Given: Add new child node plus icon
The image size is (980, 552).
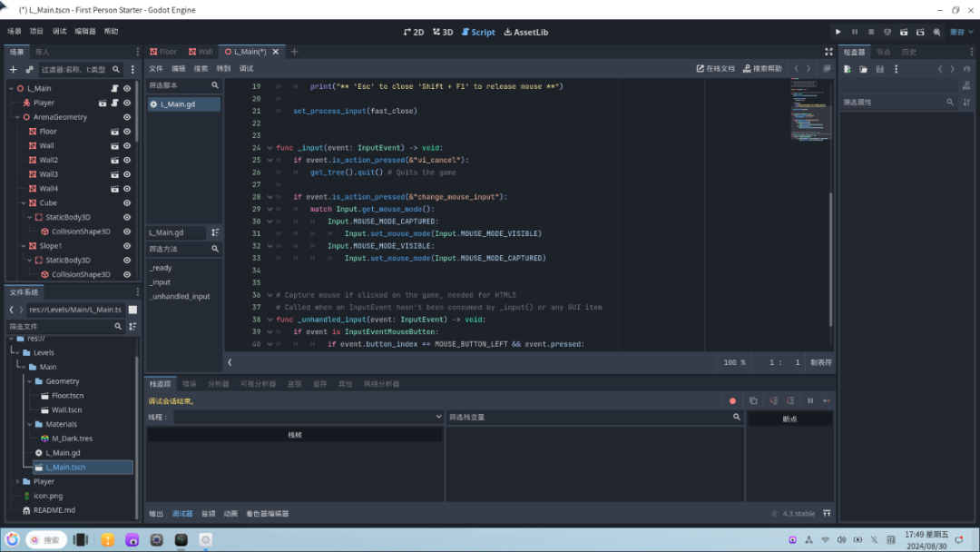Looking at the screenshot, I should (x=13, y=69).
